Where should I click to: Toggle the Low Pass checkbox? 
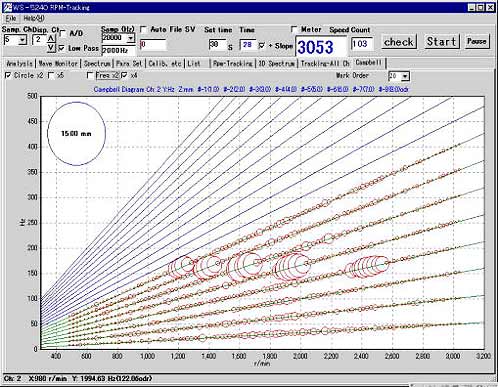point(62,48)
